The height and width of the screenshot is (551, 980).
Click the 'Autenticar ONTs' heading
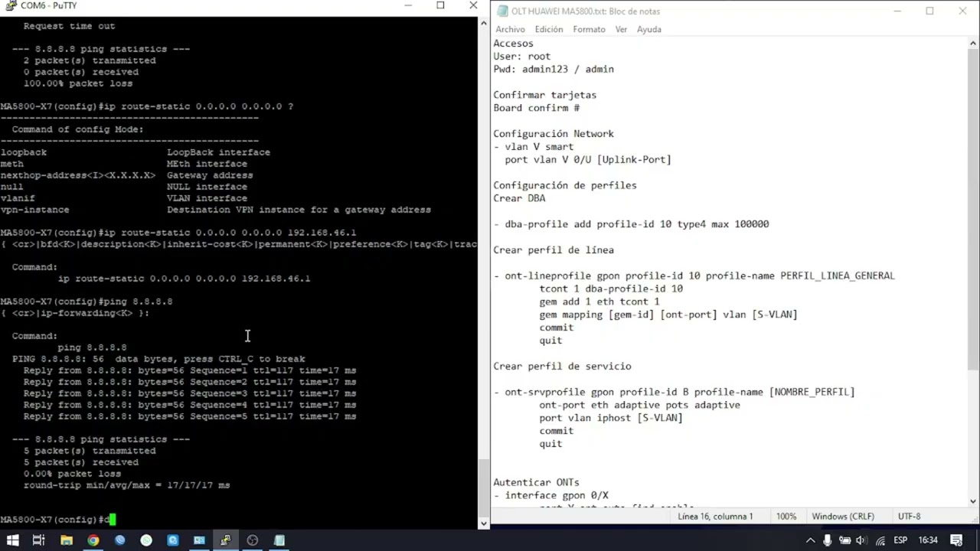click(x=536, y=483)
